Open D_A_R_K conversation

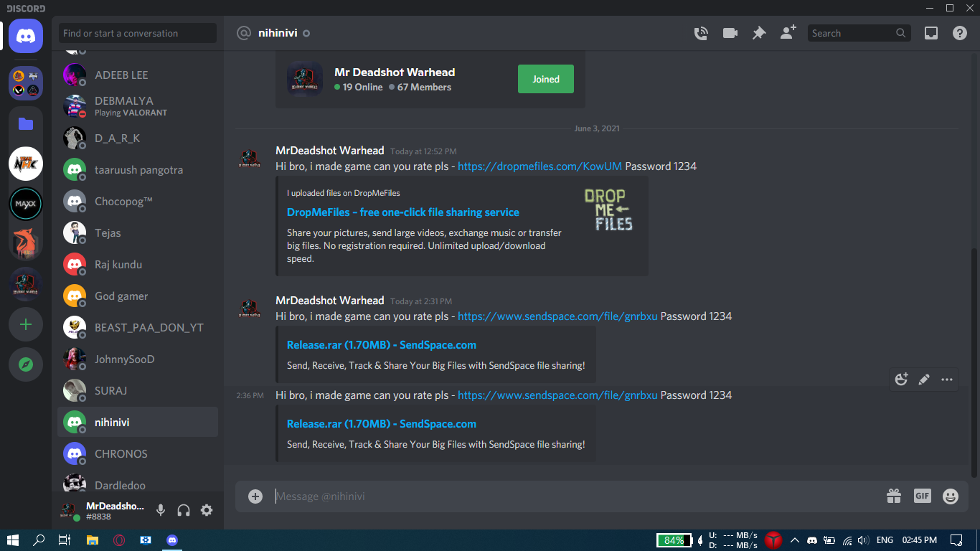138,138
